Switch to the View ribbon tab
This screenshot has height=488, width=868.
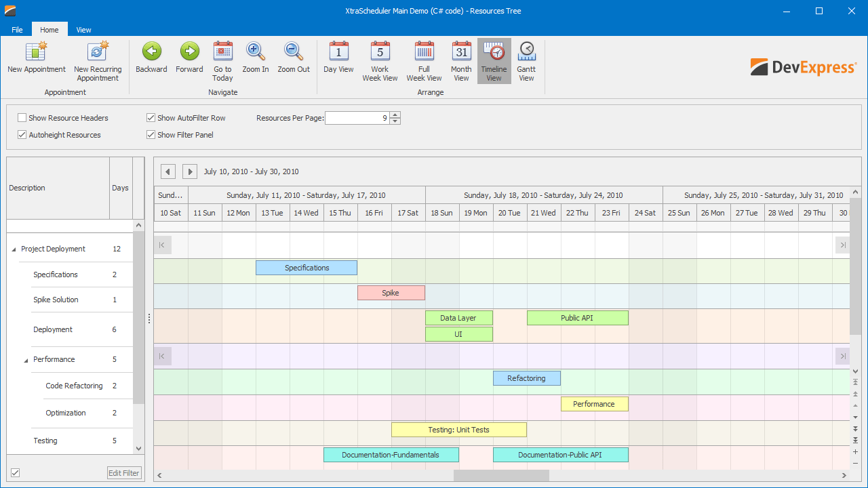click(83, 30)
